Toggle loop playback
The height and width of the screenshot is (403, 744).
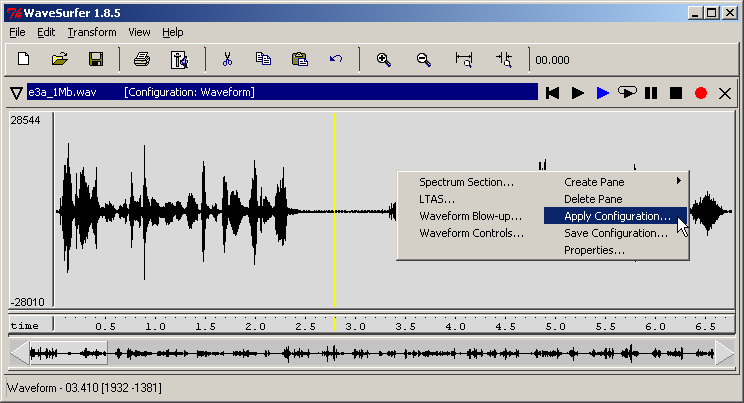[627, 93]
